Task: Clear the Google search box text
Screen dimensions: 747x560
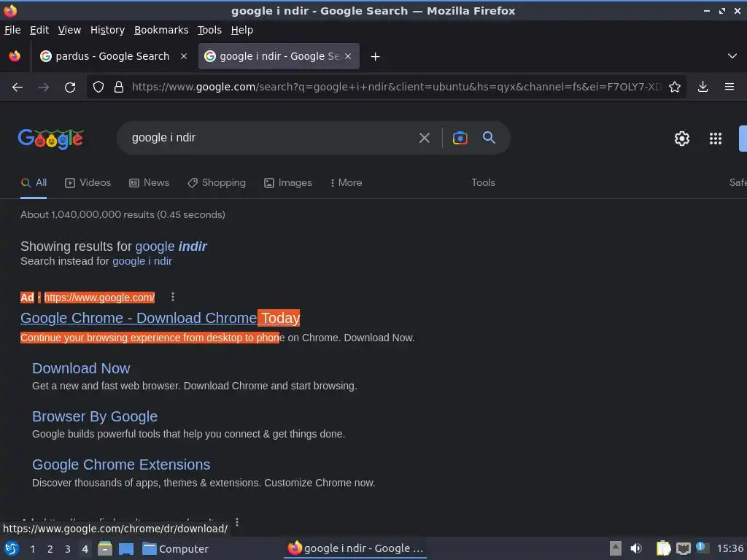Action: (x=424, y=138)
